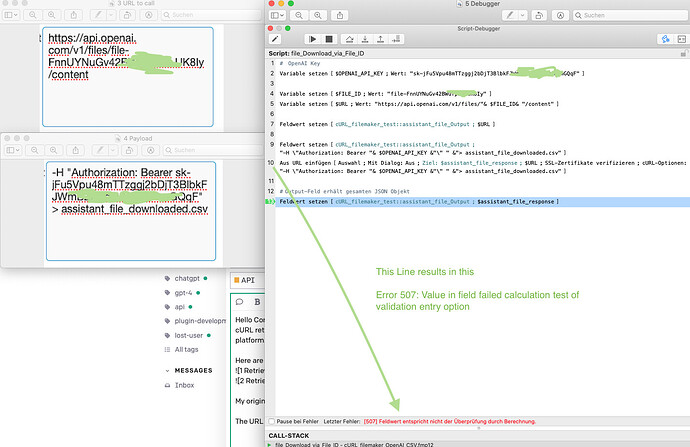The height and width of the screenshot is (447, 690).
Task: Rotate image in 5 Debugger window
Action: [539, 15]
